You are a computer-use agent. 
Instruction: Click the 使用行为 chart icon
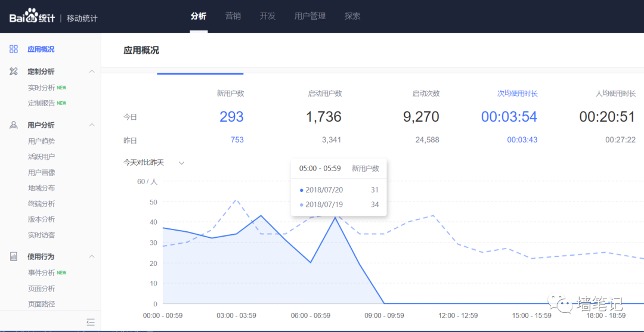pos(14,256)
